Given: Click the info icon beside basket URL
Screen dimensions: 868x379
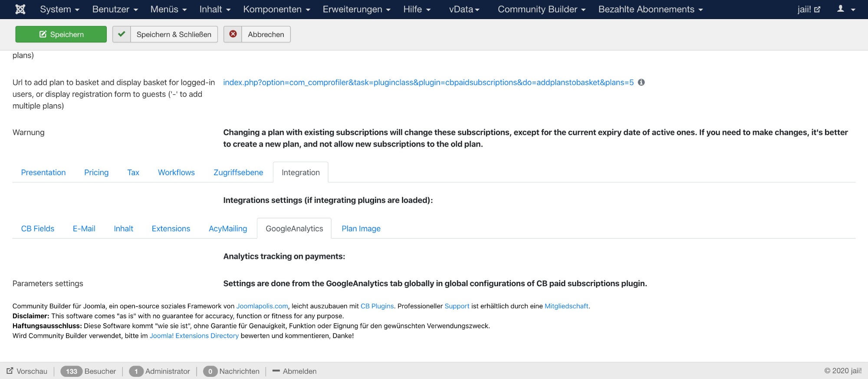Looking at the screenshot, I should tap(641, 82).
